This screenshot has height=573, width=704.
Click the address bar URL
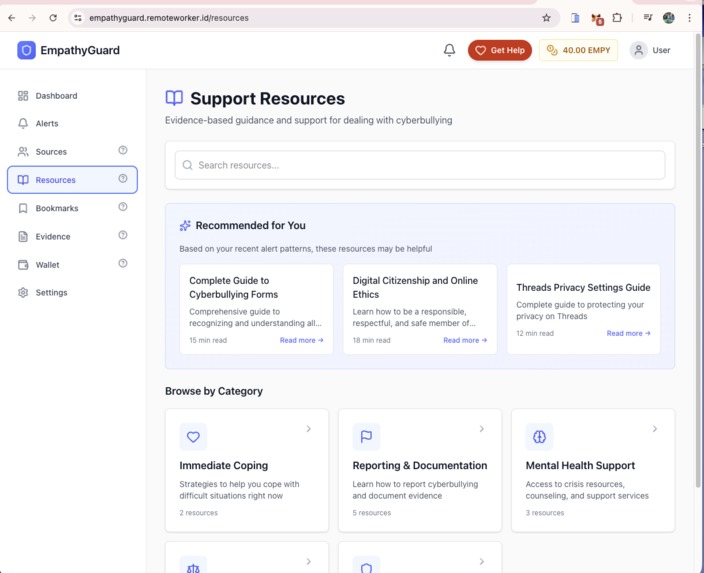[169, 18]
